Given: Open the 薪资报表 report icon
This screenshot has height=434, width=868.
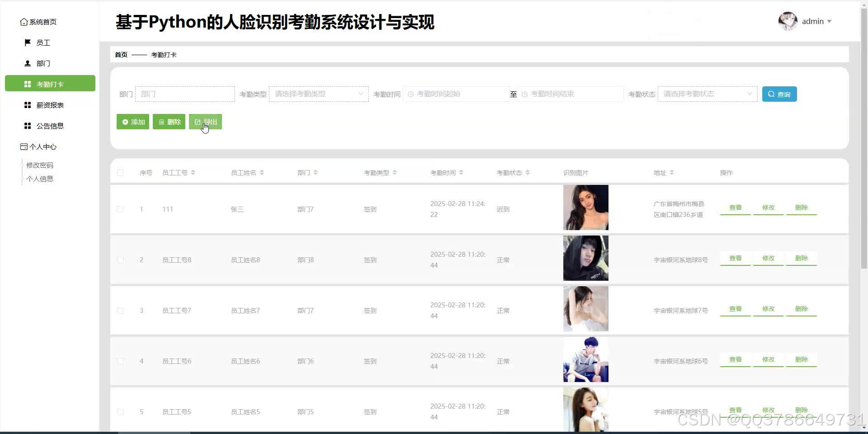Looking at the screenshot, I should tap(27, 105).
